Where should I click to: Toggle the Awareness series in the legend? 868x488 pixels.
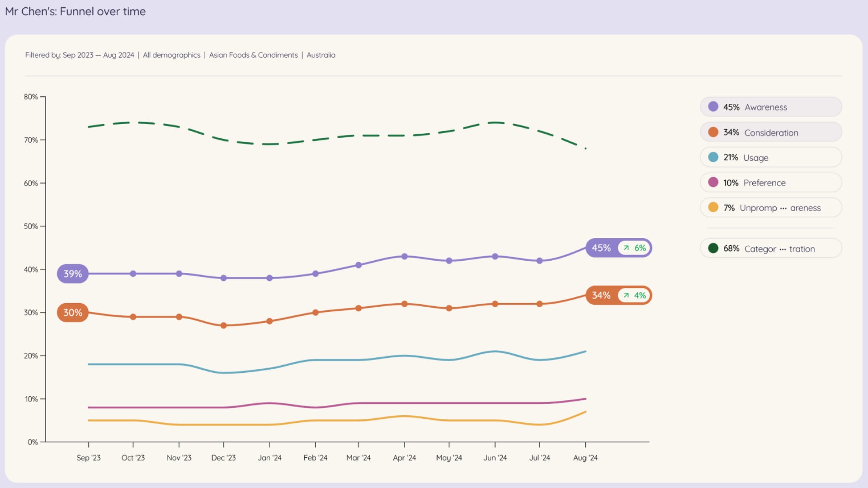click(771, 107)
